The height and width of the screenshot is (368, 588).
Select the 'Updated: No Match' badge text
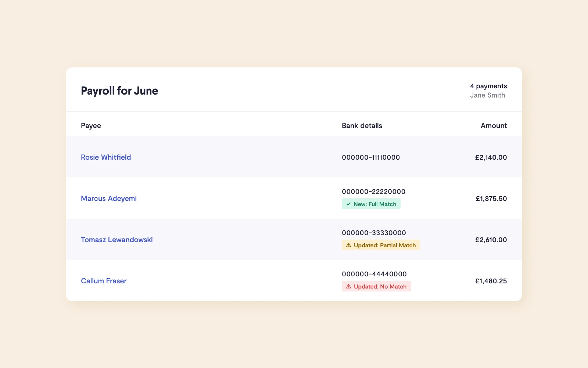pyautogui.click(x=380, y=286)
